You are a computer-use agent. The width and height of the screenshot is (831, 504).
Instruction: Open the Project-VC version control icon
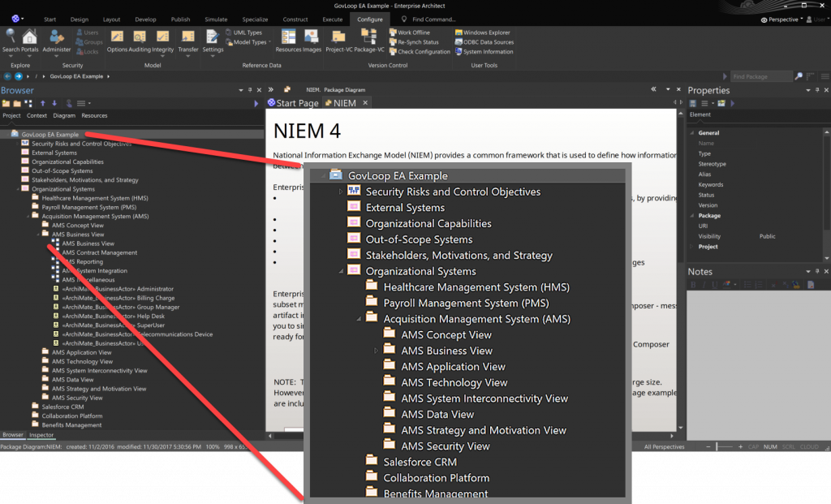(x=338, y=41)
